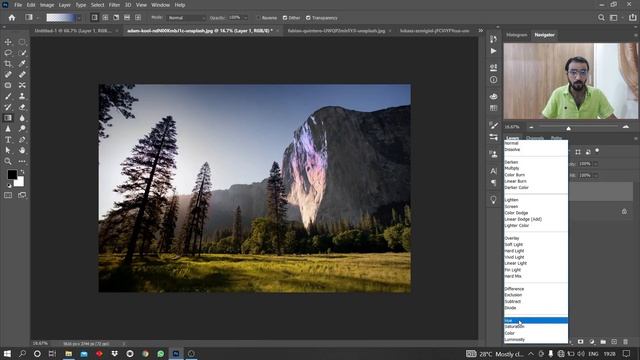Screen dimensions: 640x360
Task: Select the Eyedropper tool
Action: (22, 64)
